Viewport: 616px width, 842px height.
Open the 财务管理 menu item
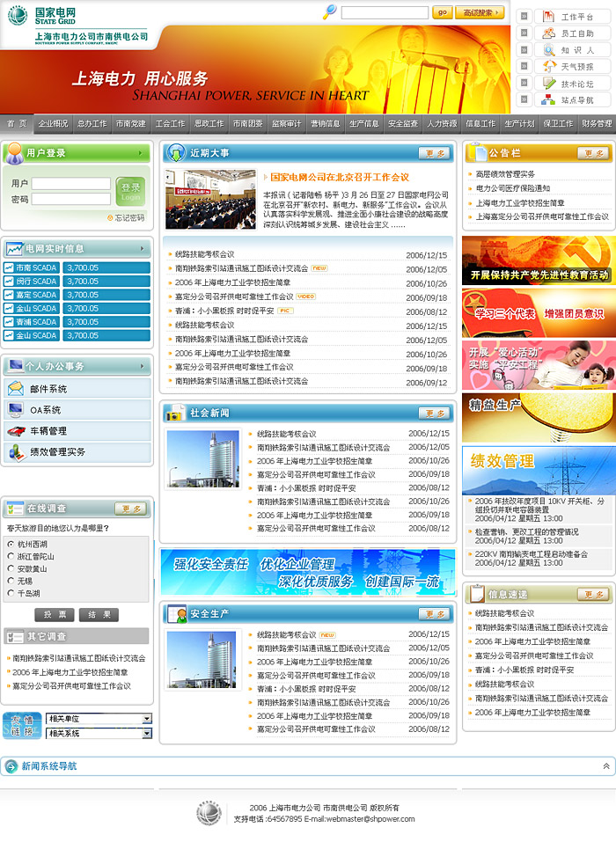(x=597, y=123)
